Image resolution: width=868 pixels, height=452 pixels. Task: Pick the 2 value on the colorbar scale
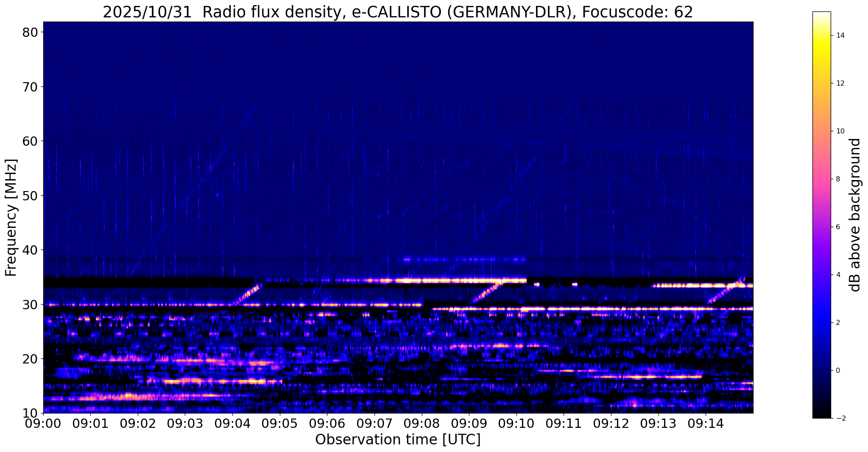pyautogui.click(x=838, y=323)
